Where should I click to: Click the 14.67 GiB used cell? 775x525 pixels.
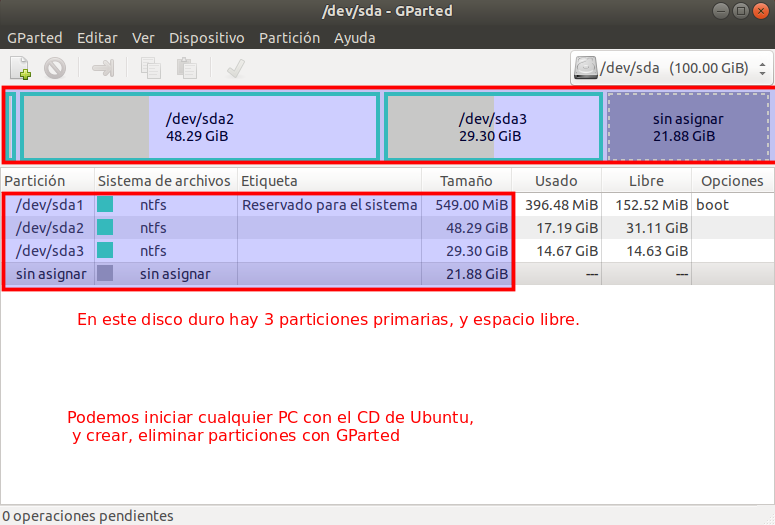pyautogui.click(x=556, y=251)
